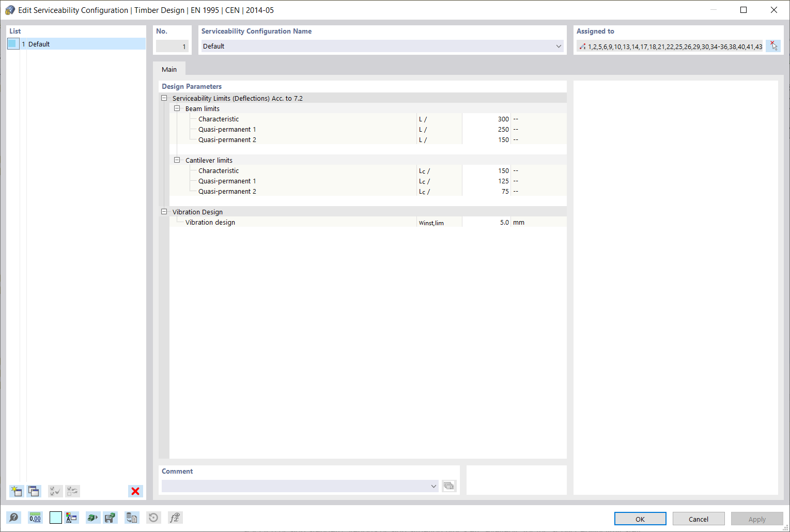
Task: Copy configuration data from library icon
Action: pos(132,517)
